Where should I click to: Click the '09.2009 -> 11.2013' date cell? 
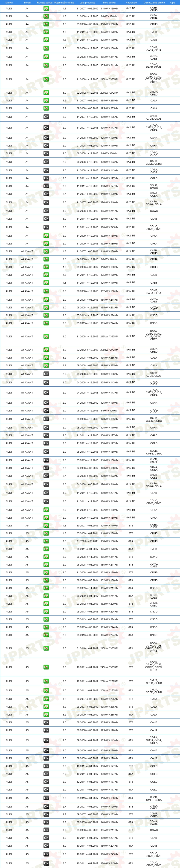[87, 588]
